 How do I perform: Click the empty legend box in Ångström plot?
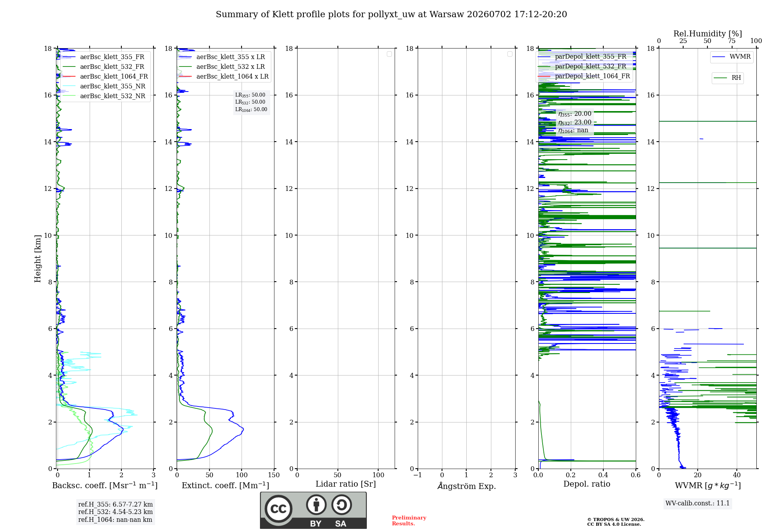coord(510,54)
